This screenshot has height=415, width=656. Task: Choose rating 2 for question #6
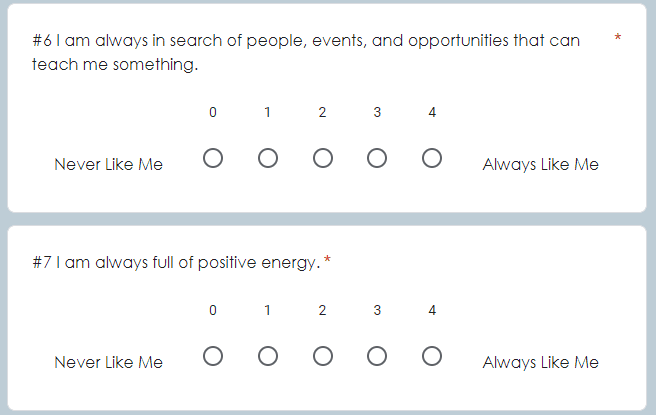click(x=323, y=158)
